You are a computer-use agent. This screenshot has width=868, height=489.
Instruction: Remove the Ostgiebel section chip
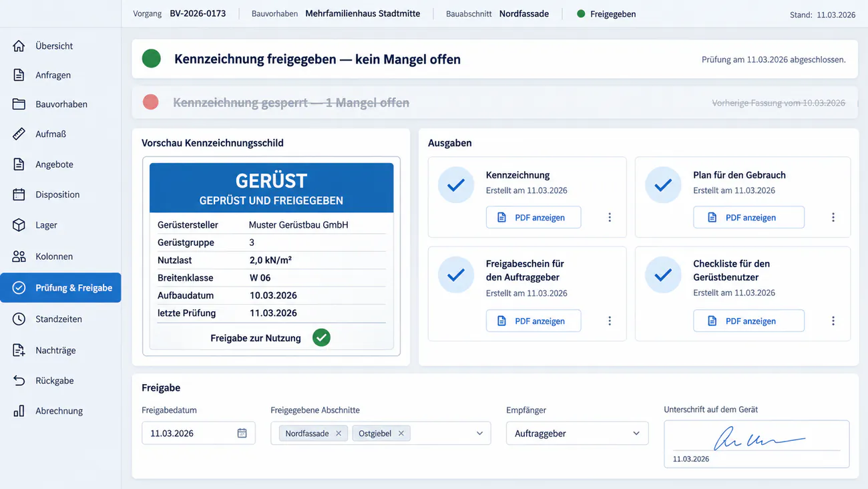coord(401,434)
